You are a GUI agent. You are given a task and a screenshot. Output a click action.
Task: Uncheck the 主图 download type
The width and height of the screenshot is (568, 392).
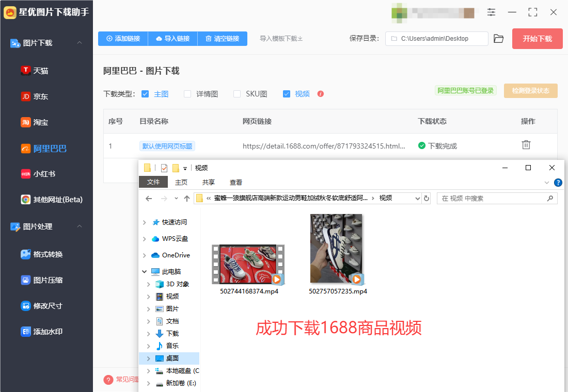pos(145,94)
